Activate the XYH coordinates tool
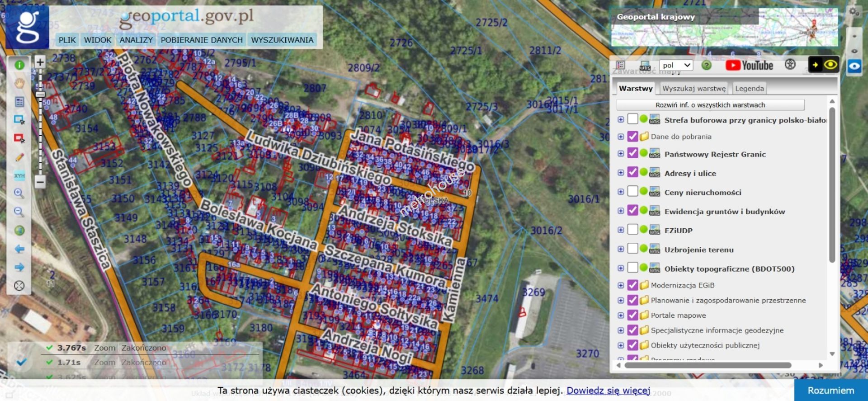 (19, 175)
